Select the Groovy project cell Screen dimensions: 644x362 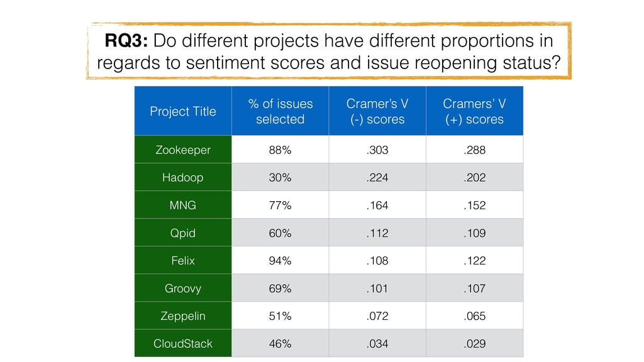pyautogui.click(x=183, y=288)
